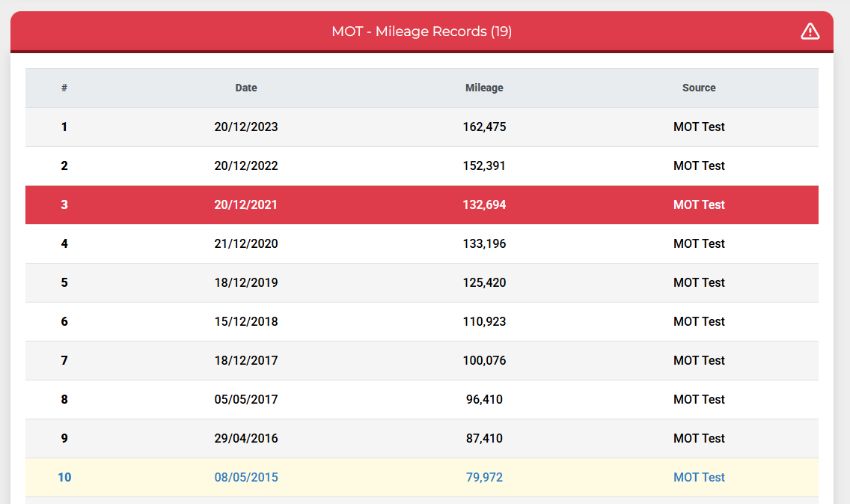This screenshot has width=850, height=504.
Task: Select the Mileage column header
Action: 484,88
